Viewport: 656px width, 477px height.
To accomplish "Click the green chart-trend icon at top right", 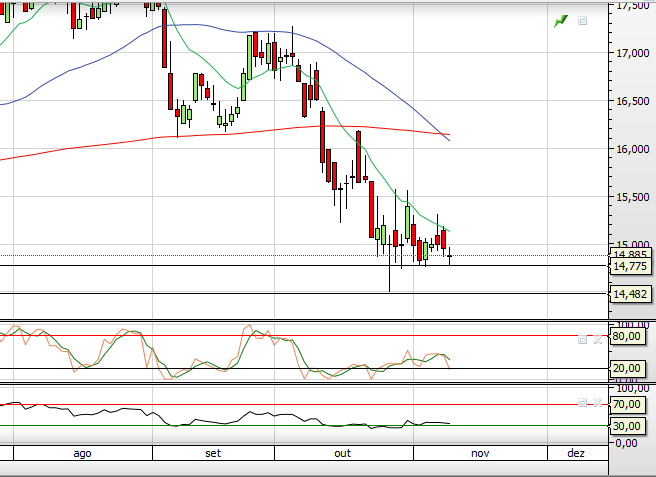I will coord(561,21).
